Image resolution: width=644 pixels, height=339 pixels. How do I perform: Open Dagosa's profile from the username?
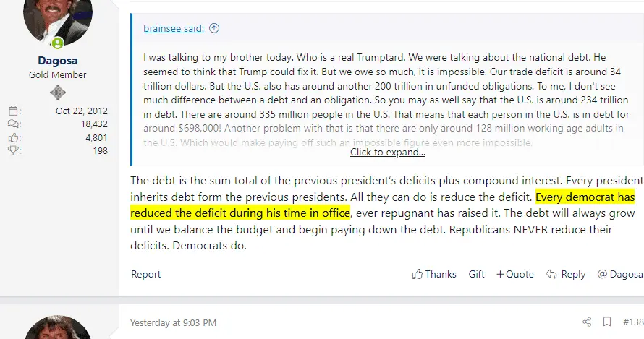57,61
